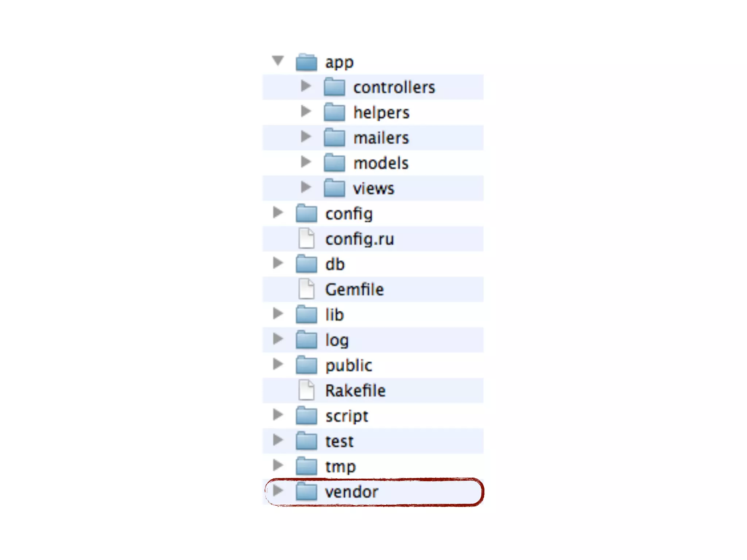Expand the vendor folder arrow

pyautogui.click(x=278, y=490)
